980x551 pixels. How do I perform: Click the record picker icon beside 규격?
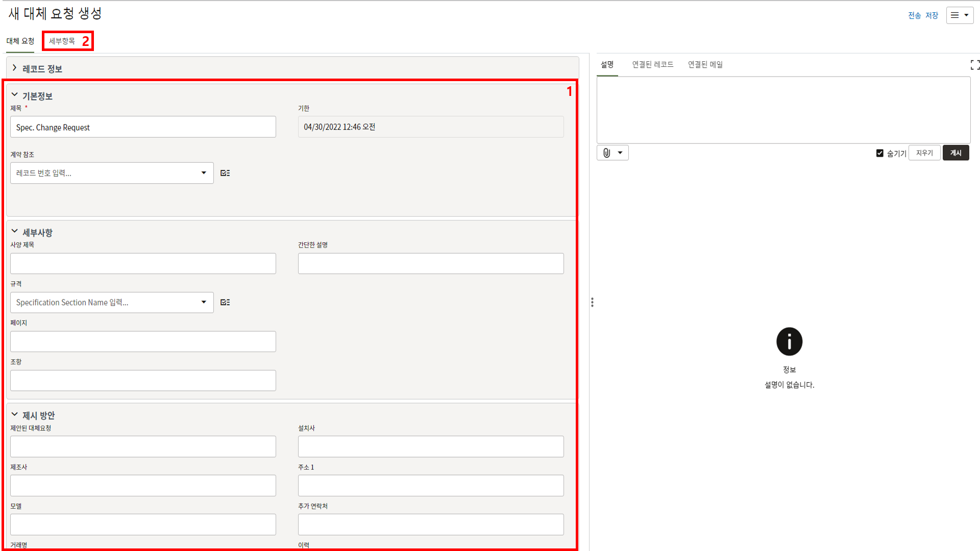[225, 303]
